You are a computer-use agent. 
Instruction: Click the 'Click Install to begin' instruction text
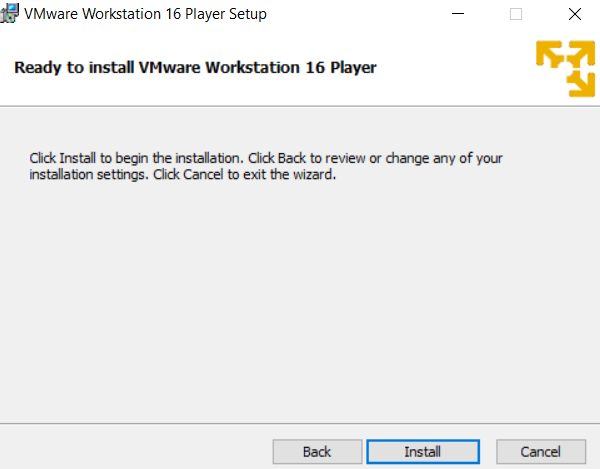(266, 166)
